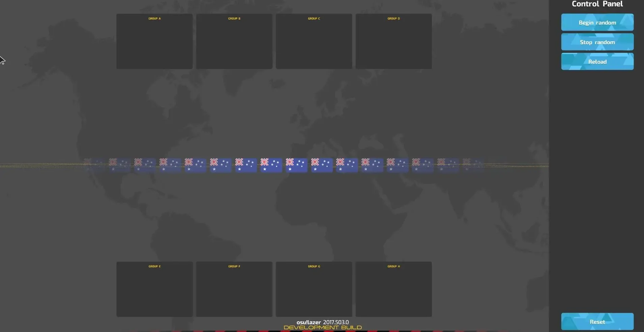
Task: Hit Reset at the bottom of Control Panel
Action: pyautogui.click(x=597, y=322)
